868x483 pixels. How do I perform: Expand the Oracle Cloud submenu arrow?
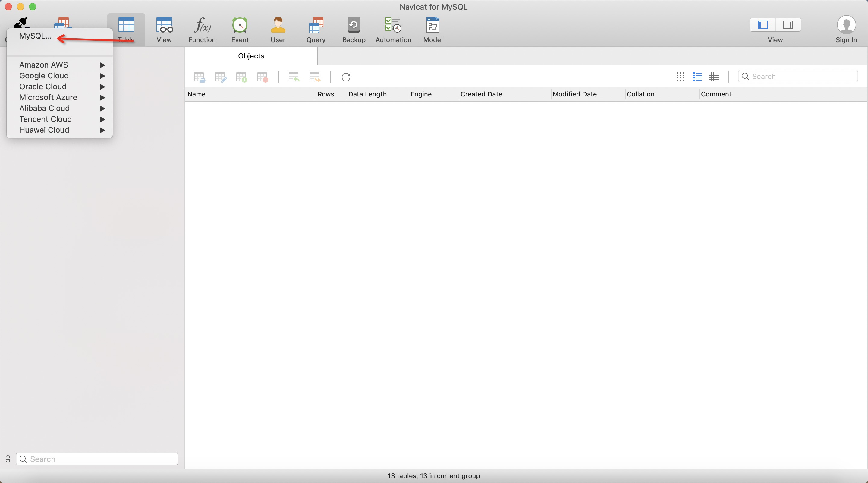click(103, 87)
